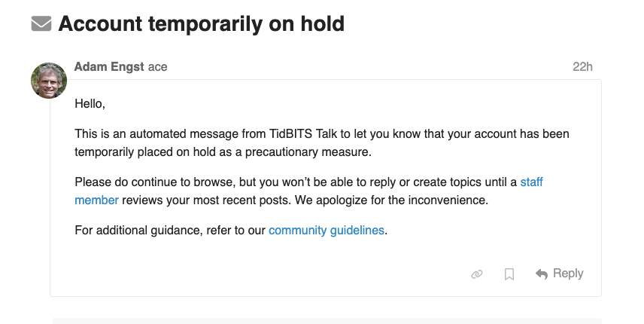
Task: Click the "Account temporarily on hold" title
Action: [202, 24]
